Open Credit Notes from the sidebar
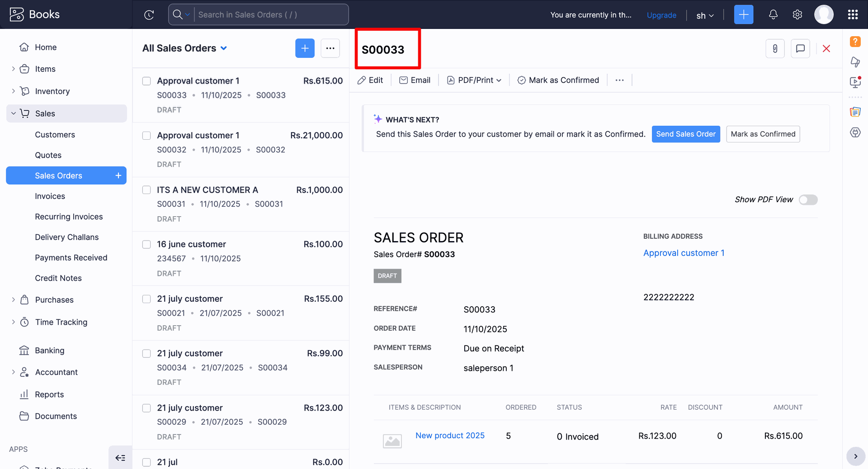The height and width of the screenshot is (469, 868). [58, 278]
